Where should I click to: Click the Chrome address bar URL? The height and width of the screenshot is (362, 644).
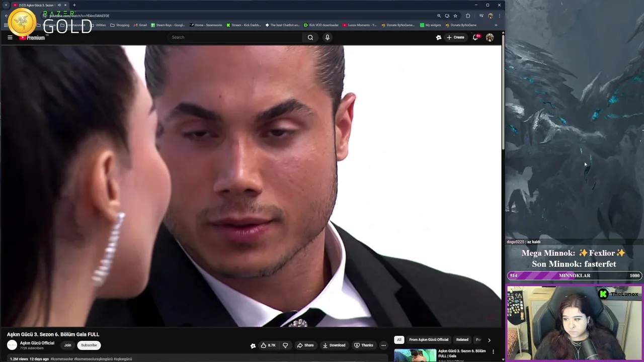[79, 16]
